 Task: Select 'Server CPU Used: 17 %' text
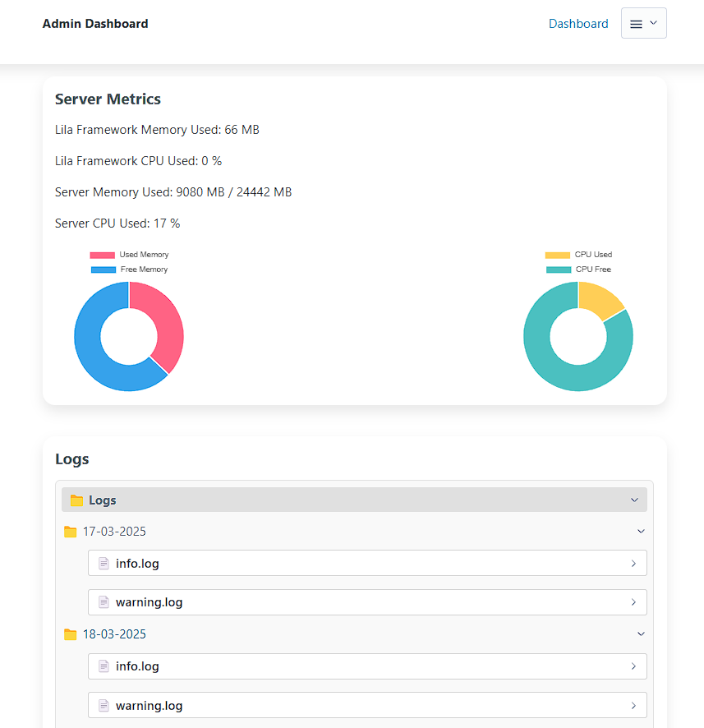(x=117, y=223)
